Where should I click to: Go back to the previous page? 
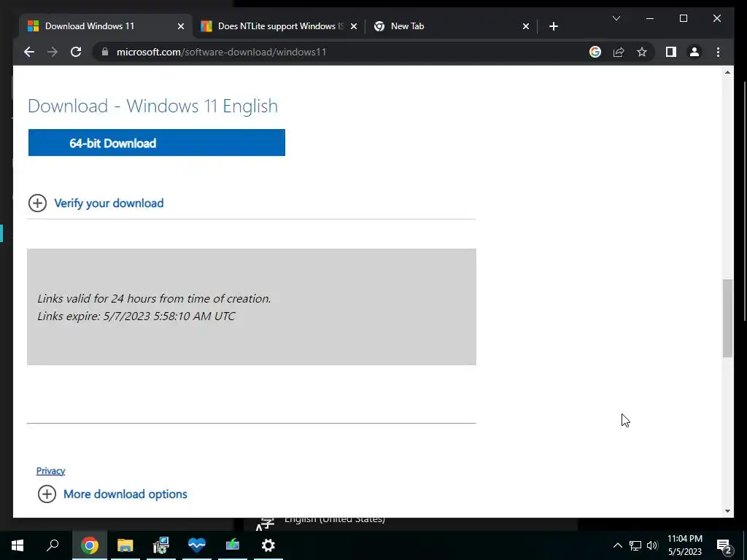(x=29, y=52)
